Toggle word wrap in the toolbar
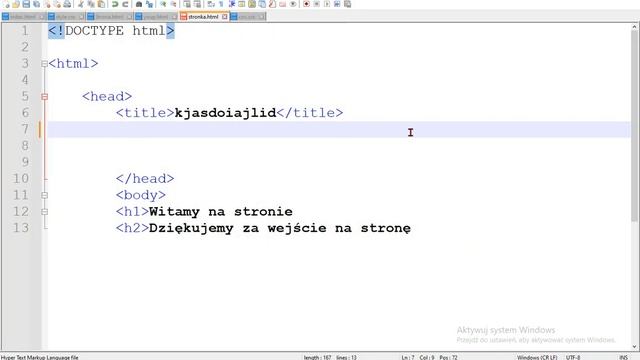This screenshot has width=640, height=360. (211, 4)
